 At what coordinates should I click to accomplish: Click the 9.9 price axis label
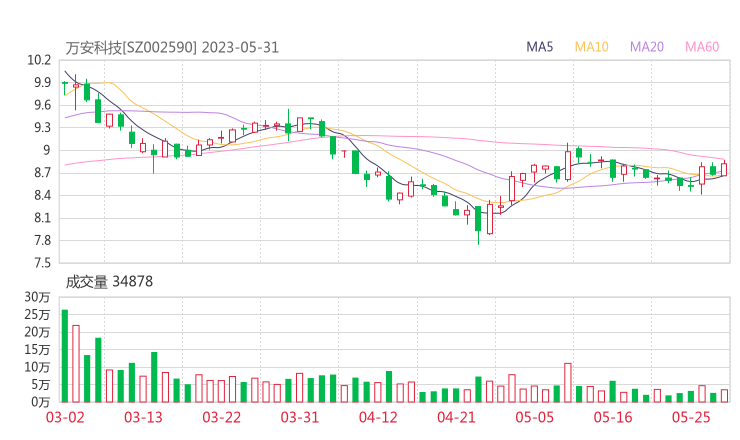pyautogui.click(x=42, y=83)
